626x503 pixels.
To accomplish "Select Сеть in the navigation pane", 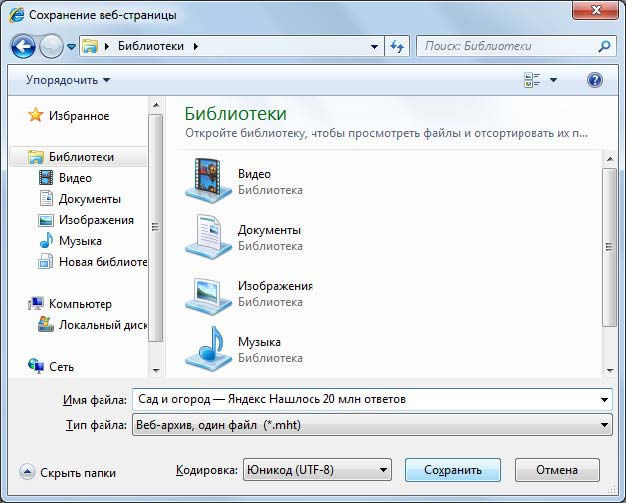I will (61, 366).
